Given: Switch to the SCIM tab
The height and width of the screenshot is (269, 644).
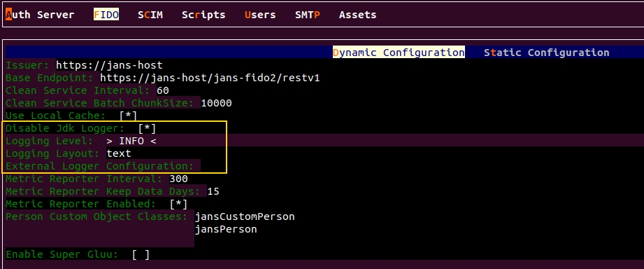Looking at the screenshot, I should pos(150,15).
